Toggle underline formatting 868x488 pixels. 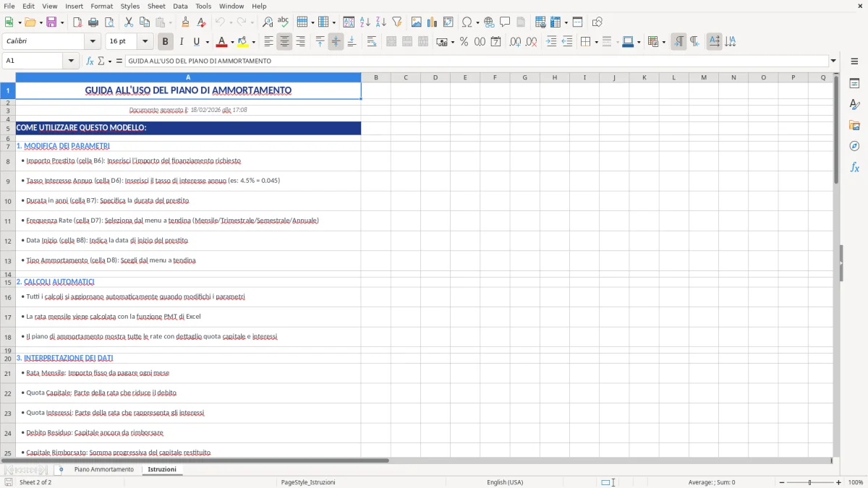pos(197,41)
